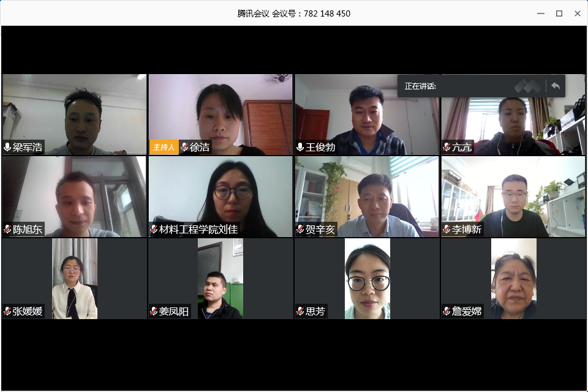This screenshot has height=392, width=588.
Task: Click the 思芳 name label
Action: [x=315, y=311]
